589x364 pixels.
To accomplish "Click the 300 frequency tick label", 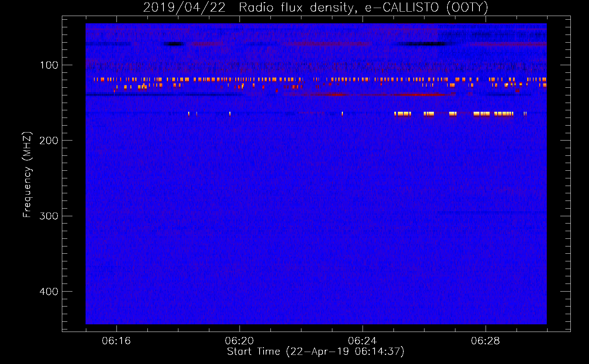I will pyautogui.click(x=49, y=216).
